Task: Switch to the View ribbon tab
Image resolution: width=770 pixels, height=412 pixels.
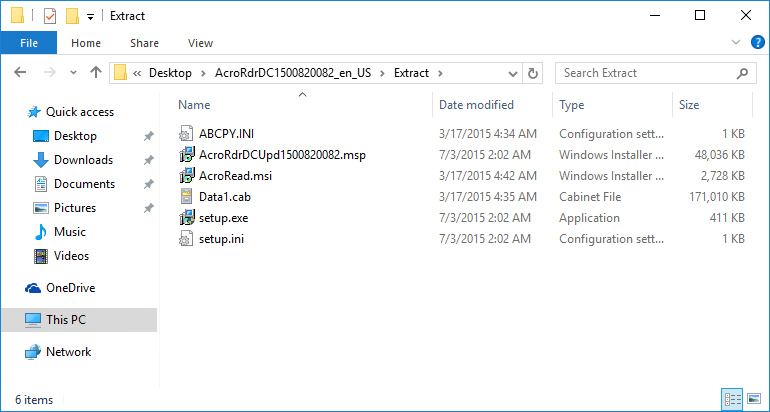Action: click(200, 43)
